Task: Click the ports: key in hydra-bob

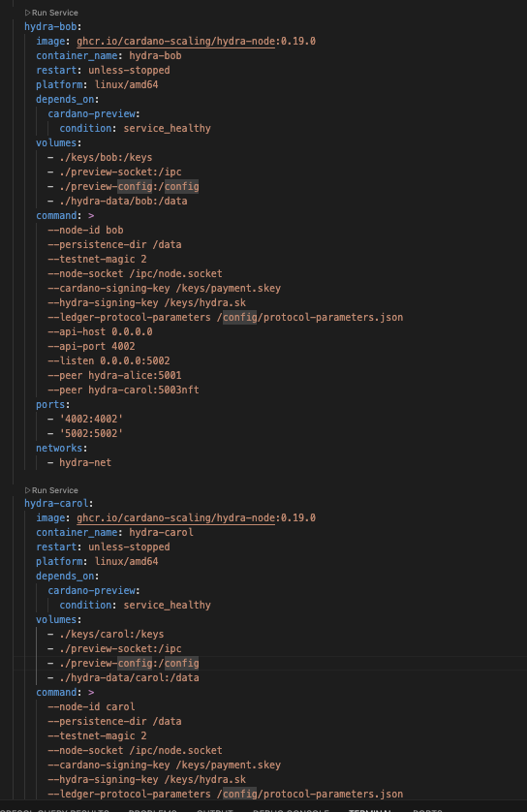Action: (x=53, y=404)
